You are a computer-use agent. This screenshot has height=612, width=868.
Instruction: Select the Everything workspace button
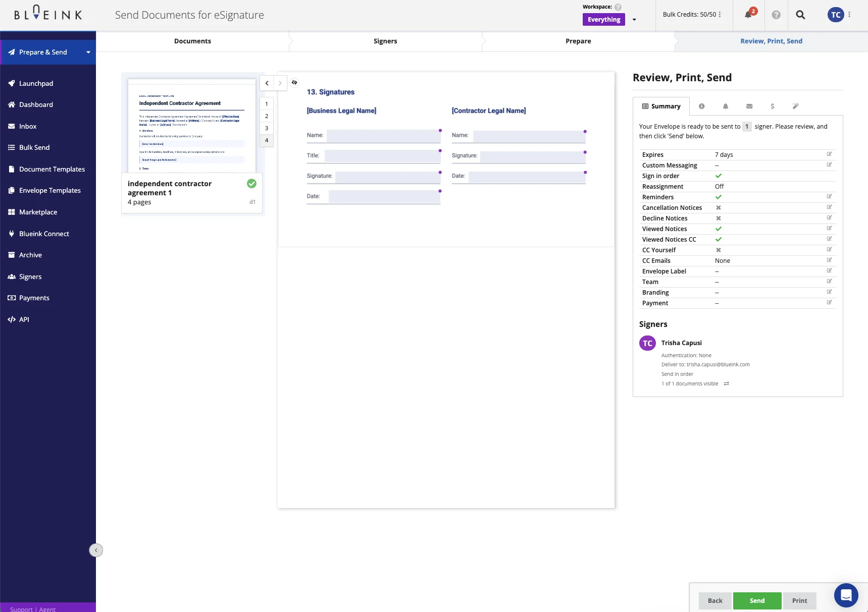(604, 20)
